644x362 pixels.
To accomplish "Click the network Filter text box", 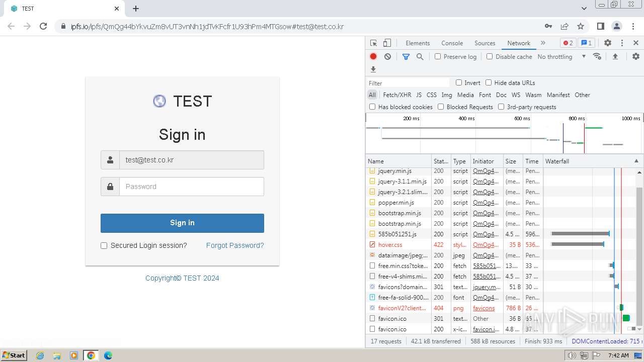I will point(408,83).
